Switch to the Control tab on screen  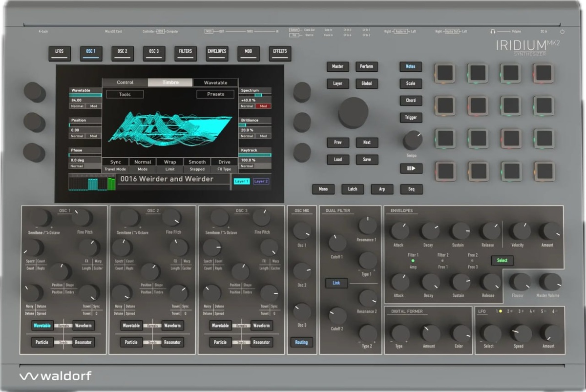[125, 83]
